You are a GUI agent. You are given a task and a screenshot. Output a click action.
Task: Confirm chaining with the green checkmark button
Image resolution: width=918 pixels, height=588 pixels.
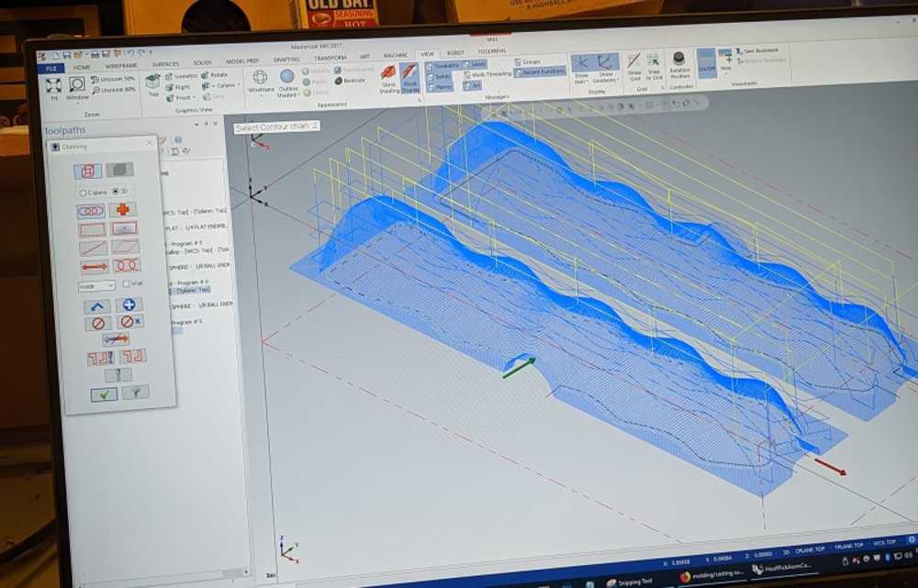pyautogui.click(x=104, y=394)
